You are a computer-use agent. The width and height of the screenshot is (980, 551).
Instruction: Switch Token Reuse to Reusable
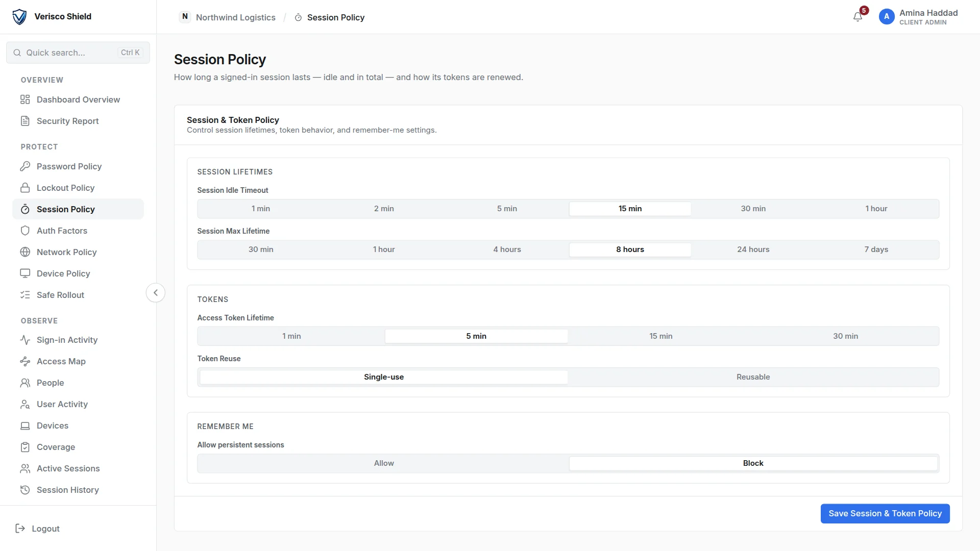tap(753, 377)
